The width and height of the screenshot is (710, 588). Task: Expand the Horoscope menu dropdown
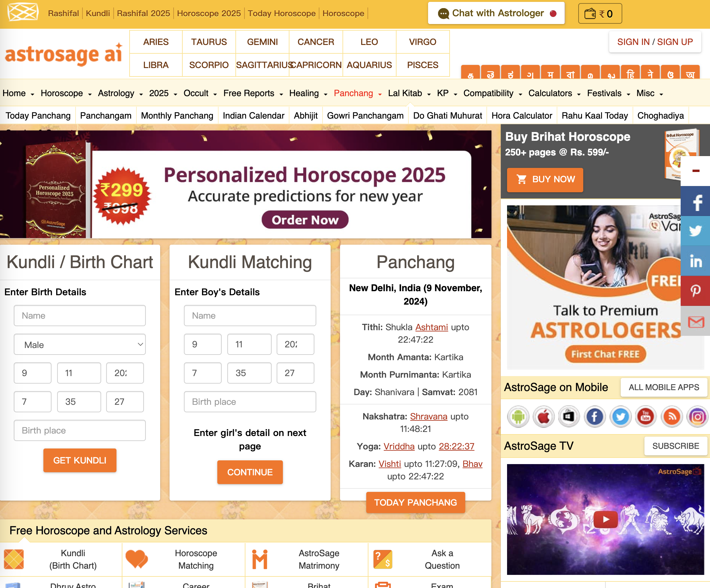tap(66, 93)
